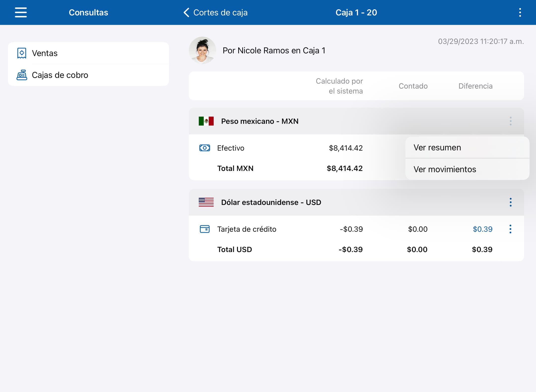This screenshot has height=392, width=536.
Task: Click Total MXN amount $8,414.42
Action: [345, 168]
